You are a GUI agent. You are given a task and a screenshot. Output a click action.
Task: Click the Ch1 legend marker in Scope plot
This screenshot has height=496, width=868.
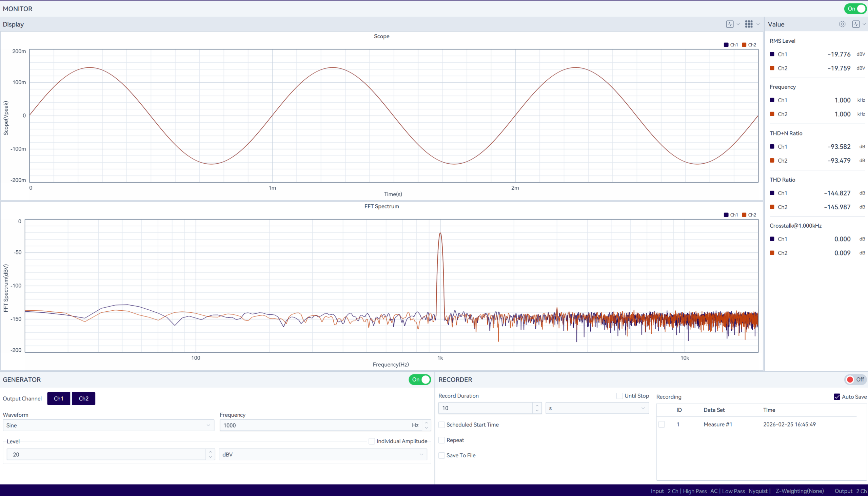tap(726, 45)
